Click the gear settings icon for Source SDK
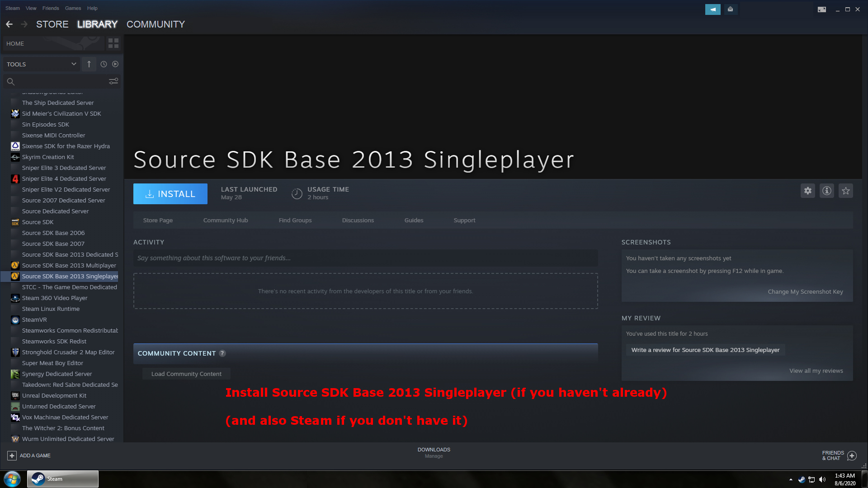Viewport: 868px width, 488px height. pyautogui.click(x=807, y=191)
